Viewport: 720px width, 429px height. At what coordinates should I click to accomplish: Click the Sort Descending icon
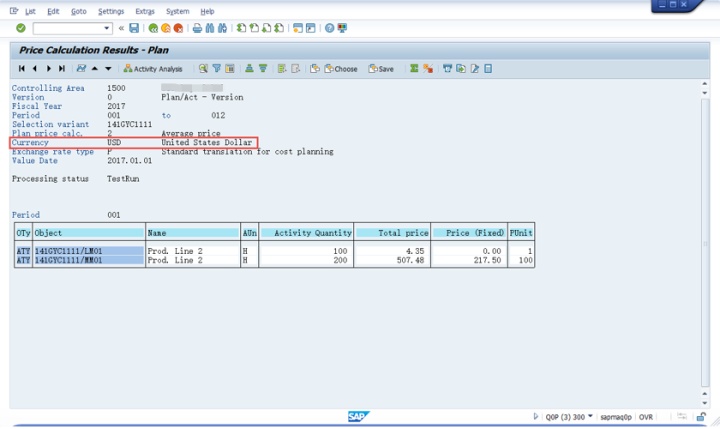point(263,68)
